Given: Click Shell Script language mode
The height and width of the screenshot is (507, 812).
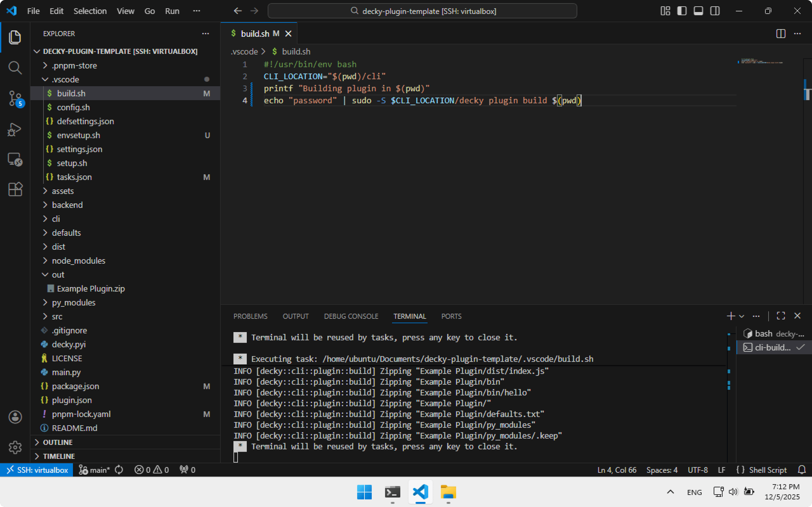Looking at the screenshot, I should (767, 470).
